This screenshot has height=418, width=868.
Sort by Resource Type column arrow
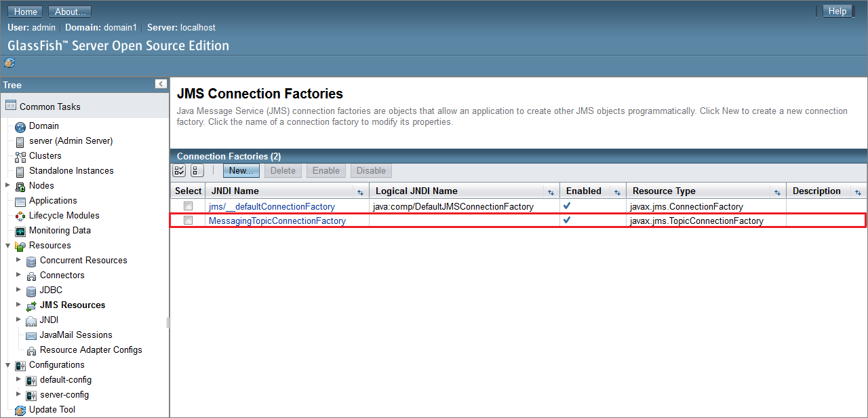pos(777,192)
